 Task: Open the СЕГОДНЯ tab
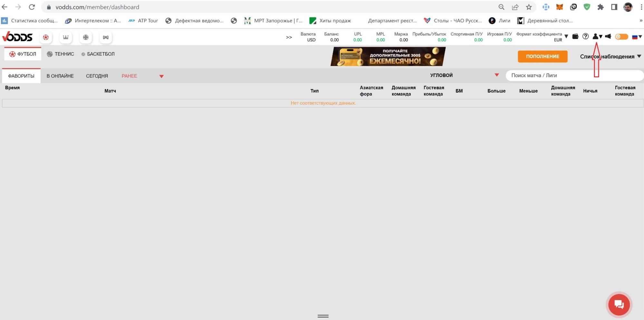pos(97,76)
